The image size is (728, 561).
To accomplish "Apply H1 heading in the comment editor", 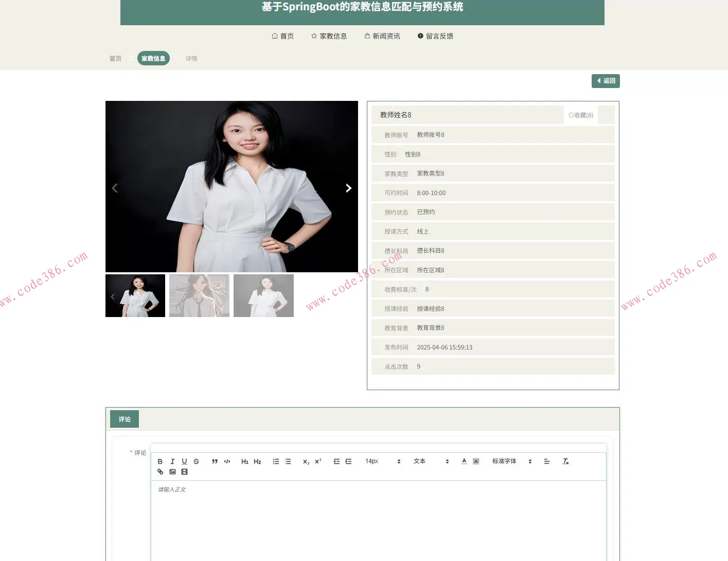I will (x=245, y=461).
